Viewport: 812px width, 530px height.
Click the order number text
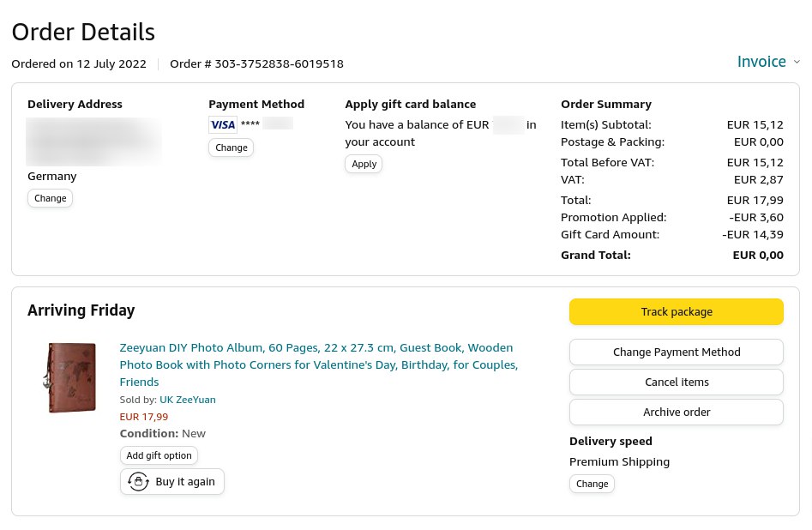[x=256, y=63]
